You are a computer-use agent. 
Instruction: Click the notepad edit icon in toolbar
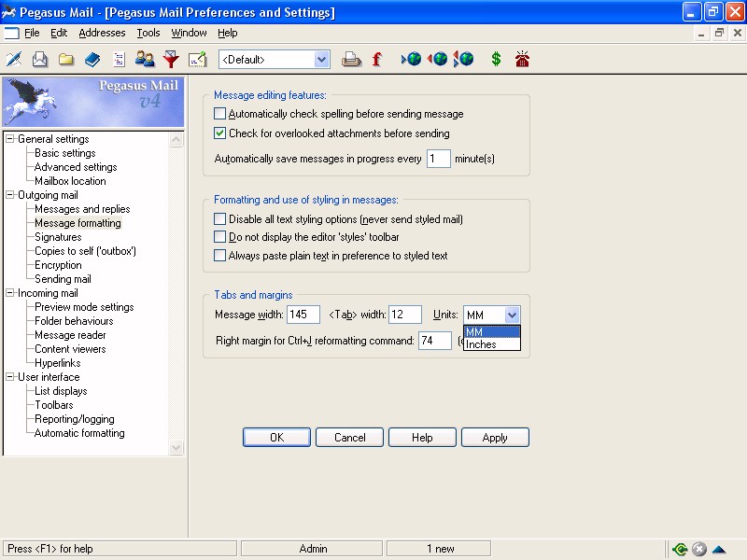click(197, 60)
